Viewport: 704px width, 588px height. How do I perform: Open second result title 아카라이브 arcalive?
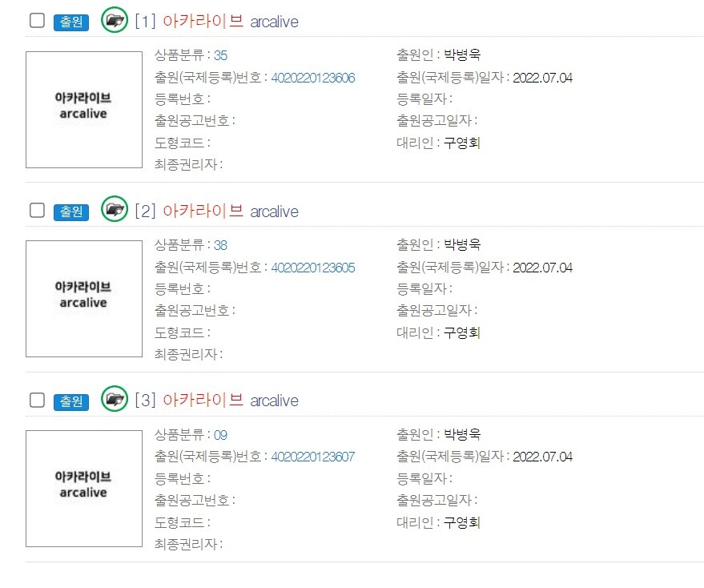click(230, 211)
